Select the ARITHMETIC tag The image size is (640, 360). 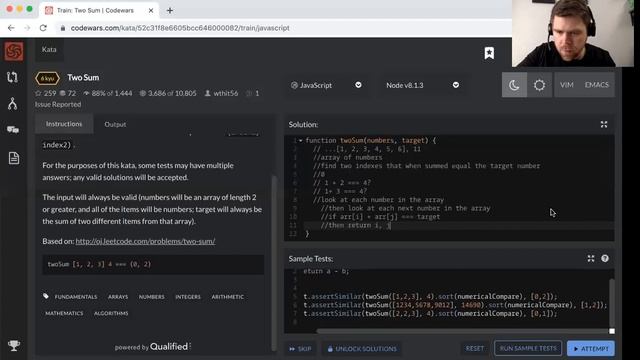pyautogui.click(x=227, y=297)
